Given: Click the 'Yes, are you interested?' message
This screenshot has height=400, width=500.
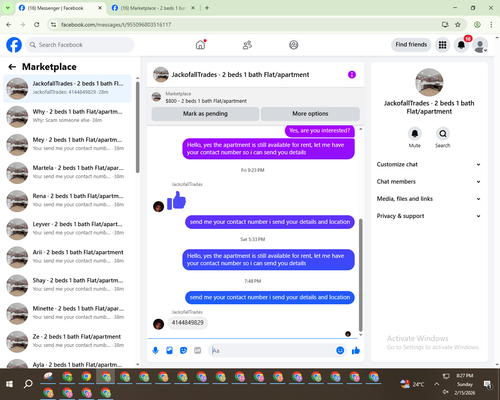Looking at the screenshot, I should click(319, 131).
